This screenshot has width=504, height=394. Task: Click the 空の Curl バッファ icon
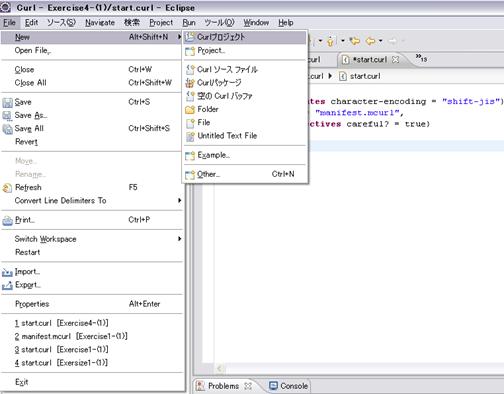click(x=190, y=96)
